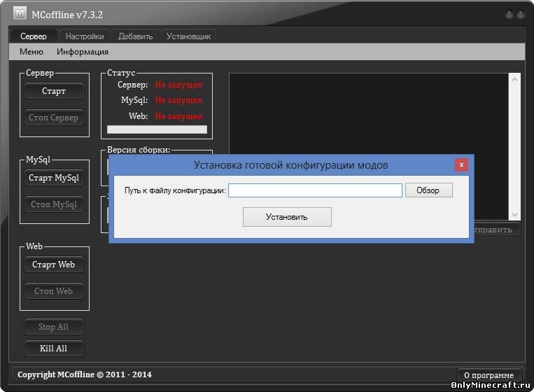Open the Меню menu
Viewport: 534px width, 392px height.
pos(31,52)
